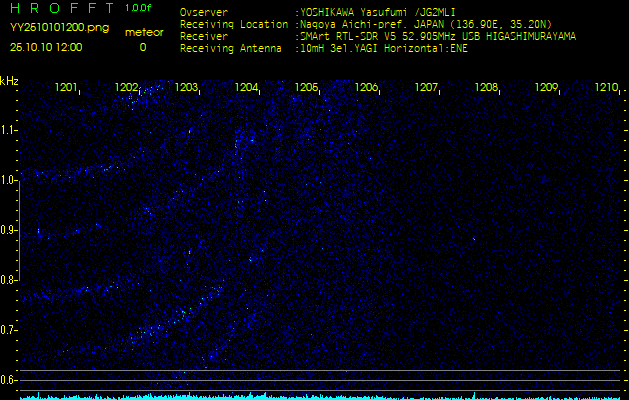Click the cyan signal-level graph at the bottom

point(320,396)
